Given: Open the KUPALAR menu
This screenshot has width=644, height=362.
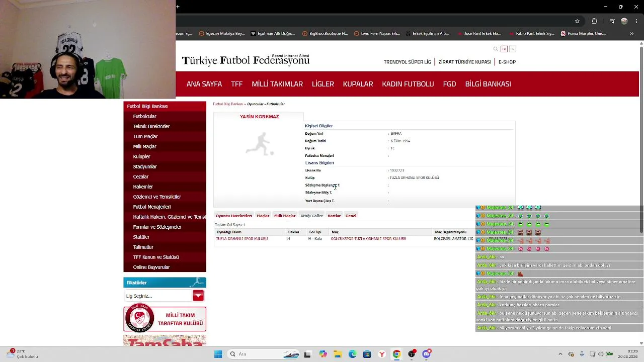Looking at the screenshot, I should 358,84.
